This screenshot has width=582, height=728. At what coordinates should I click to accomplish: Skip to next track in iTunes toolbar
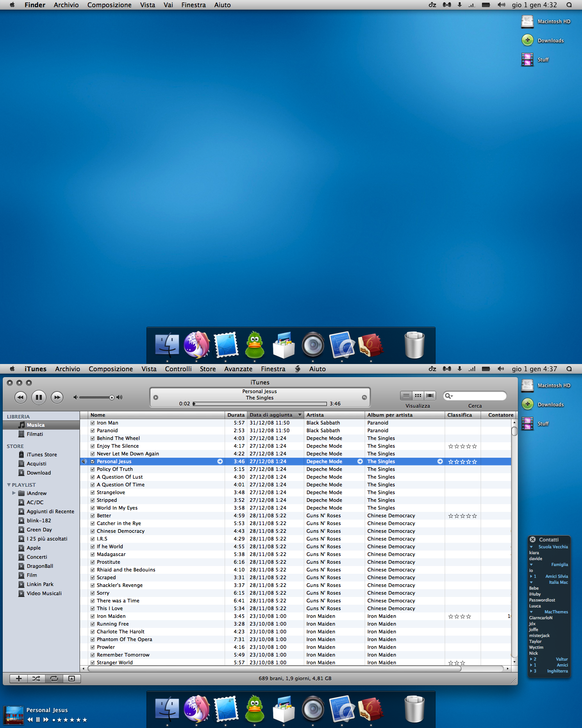(x=57, y=397)
